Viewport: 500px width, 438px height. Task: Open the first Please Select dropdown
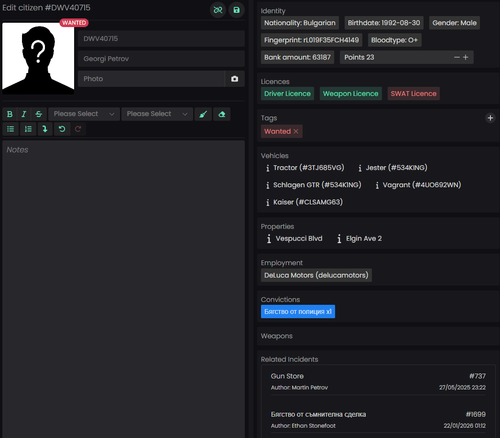[84, 114]
